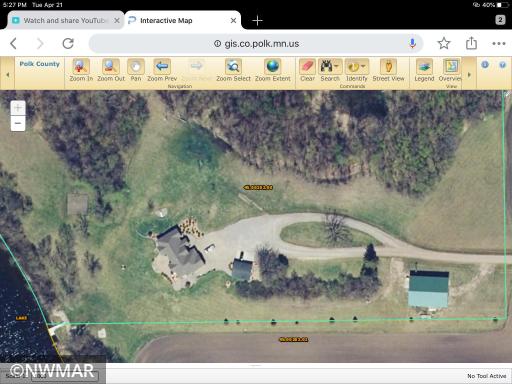Click the blue info icon in toolbar
This screenshot has height=384, width=512.
(x=485, y=64)
